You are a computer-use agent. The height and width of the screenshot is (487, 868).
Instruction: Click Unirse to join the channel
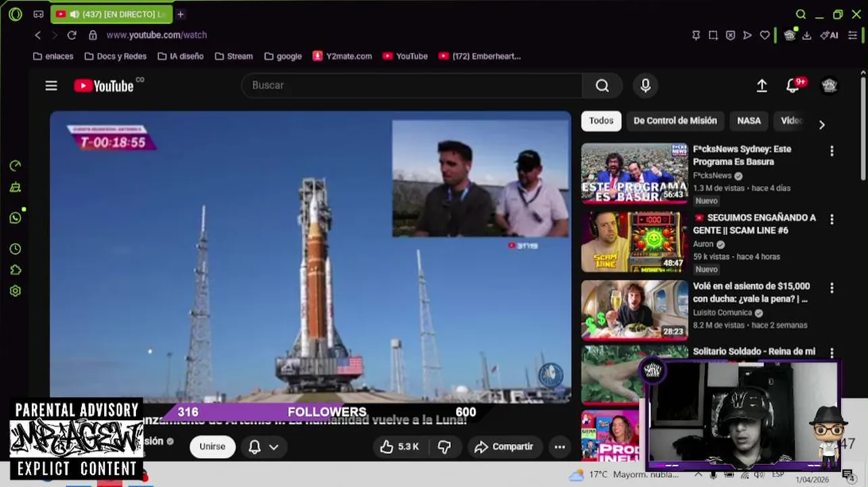(212, 446)
